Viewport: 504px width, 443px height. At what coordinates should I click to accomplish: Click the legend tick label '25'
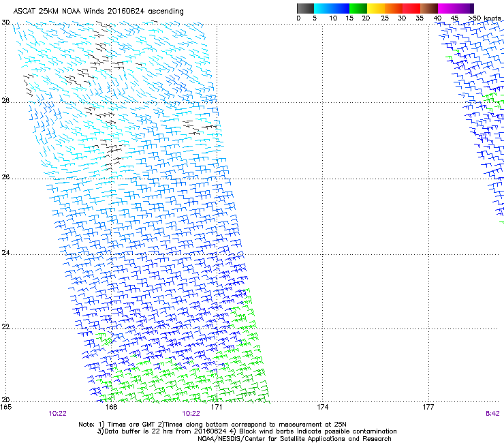point(385,18)
